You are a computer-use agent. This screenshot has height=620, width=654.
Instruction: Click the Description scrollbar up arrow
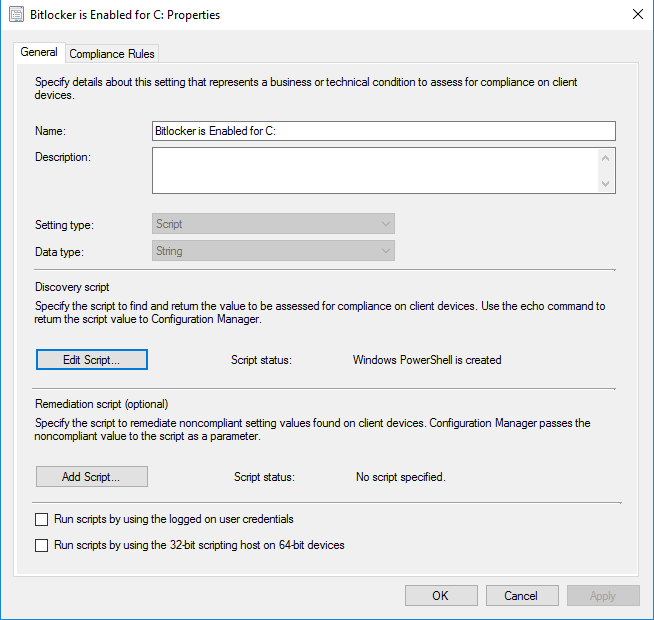(x=605, y=157)
